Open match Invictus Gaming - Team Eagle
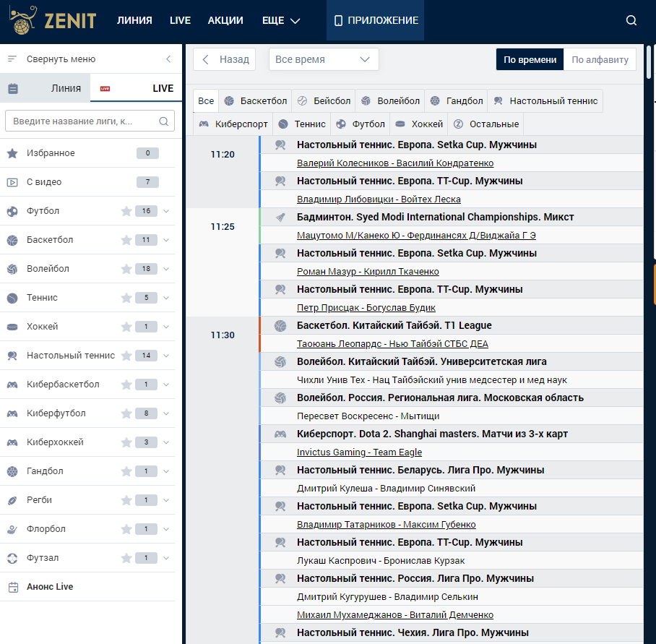 point(359,452)
